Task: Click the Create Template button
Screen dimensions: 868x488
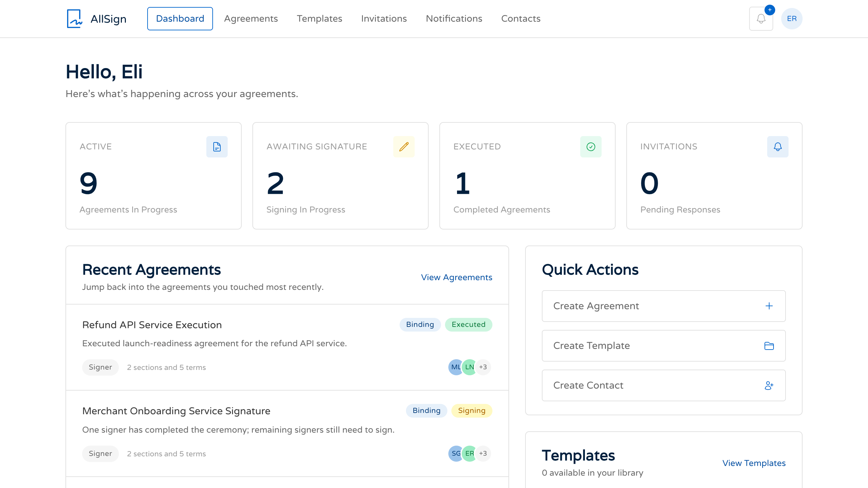Action: click(x=663, y=346)
